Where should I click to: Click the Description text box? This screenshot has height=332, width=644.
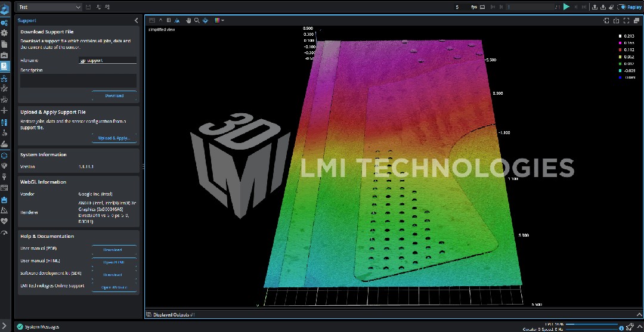point(79,80)
